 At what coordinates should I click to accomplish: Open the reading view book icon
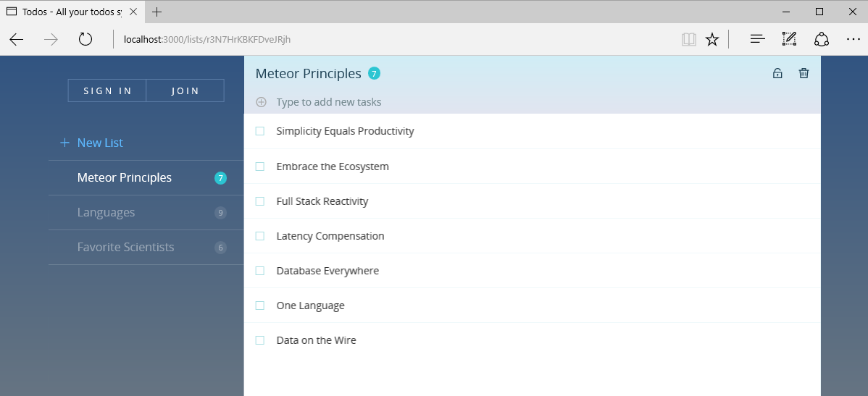pos(688,39)
